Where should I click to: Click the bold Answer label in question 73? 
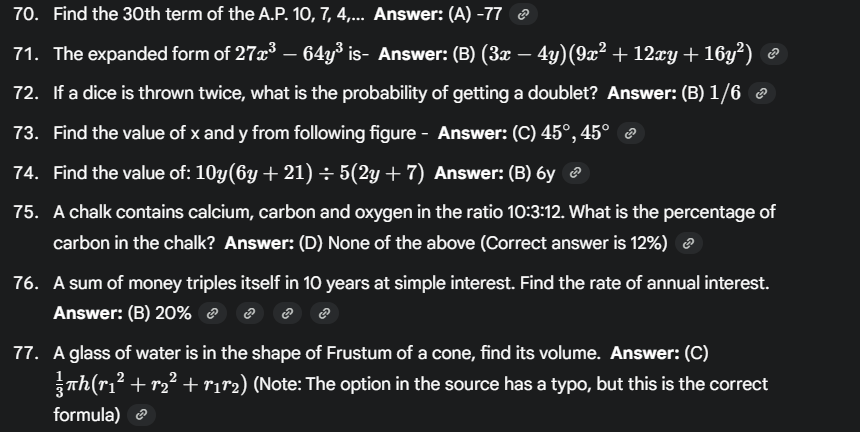pyautogui.click(x=471, y=133)
